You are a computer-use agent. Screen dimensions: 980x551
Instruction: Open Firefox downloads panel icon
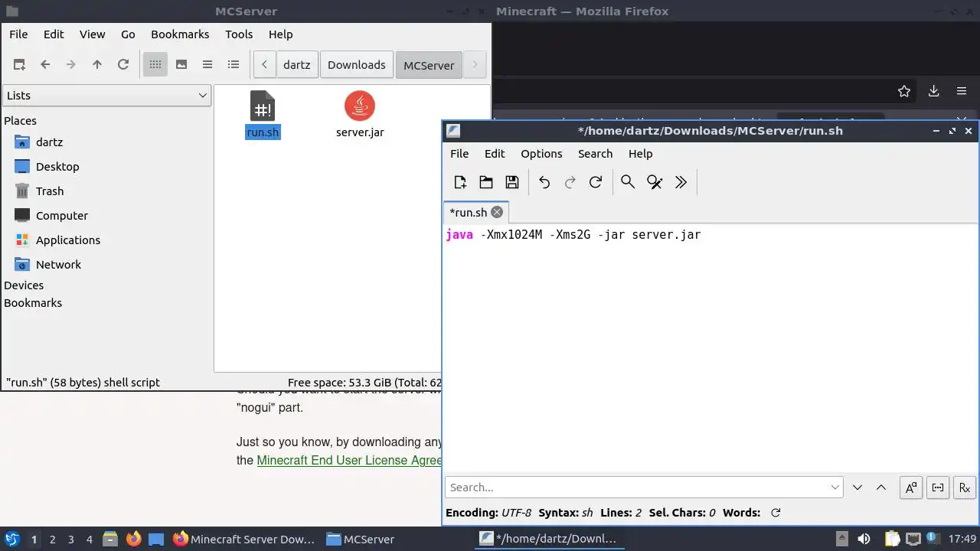pyautogui.click(x=933, y=91)
